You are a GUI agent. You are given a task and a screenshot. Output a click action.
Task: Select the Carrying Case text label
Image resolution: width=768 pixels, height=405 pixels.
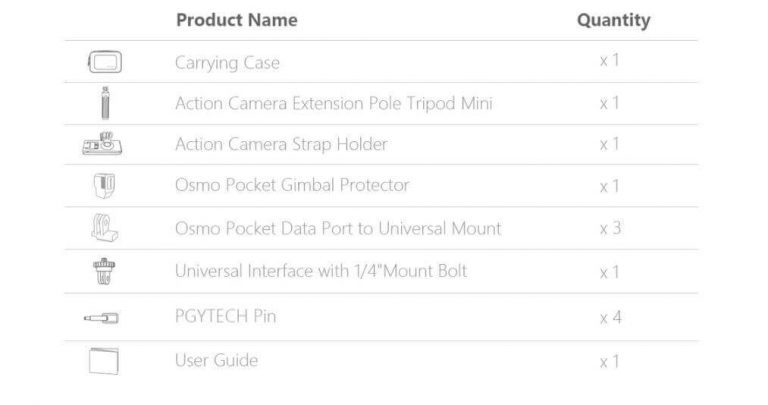227,63
